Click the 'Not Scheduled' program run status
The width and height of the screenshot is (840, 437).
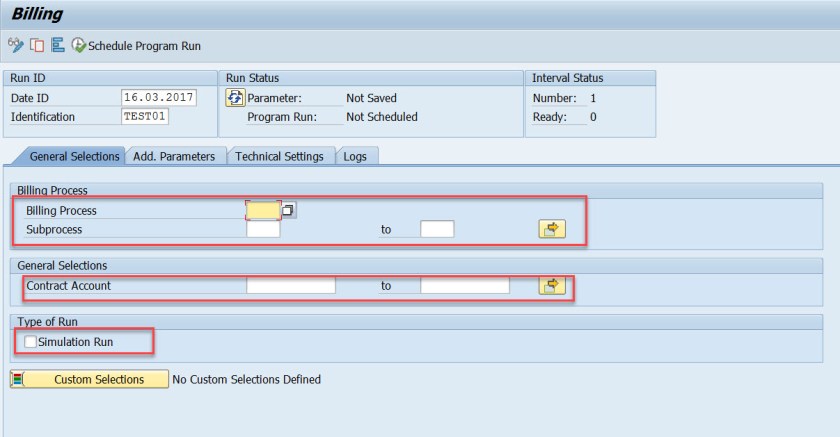coord(382,117)
